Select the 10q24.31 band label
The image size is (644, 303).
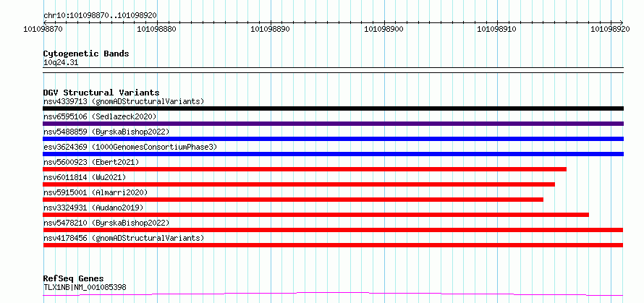point(61,63)
